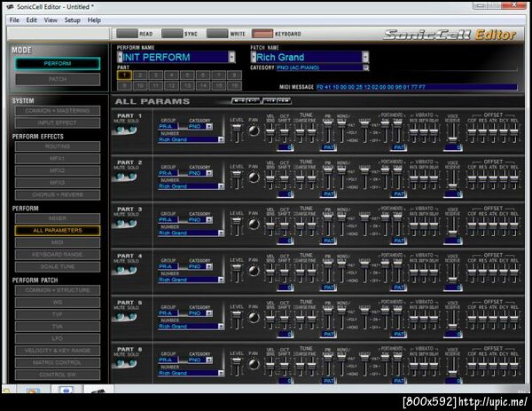Open the PATCH NAME dropdown arrow
The image size is (532, 411).
pos(365,57)
